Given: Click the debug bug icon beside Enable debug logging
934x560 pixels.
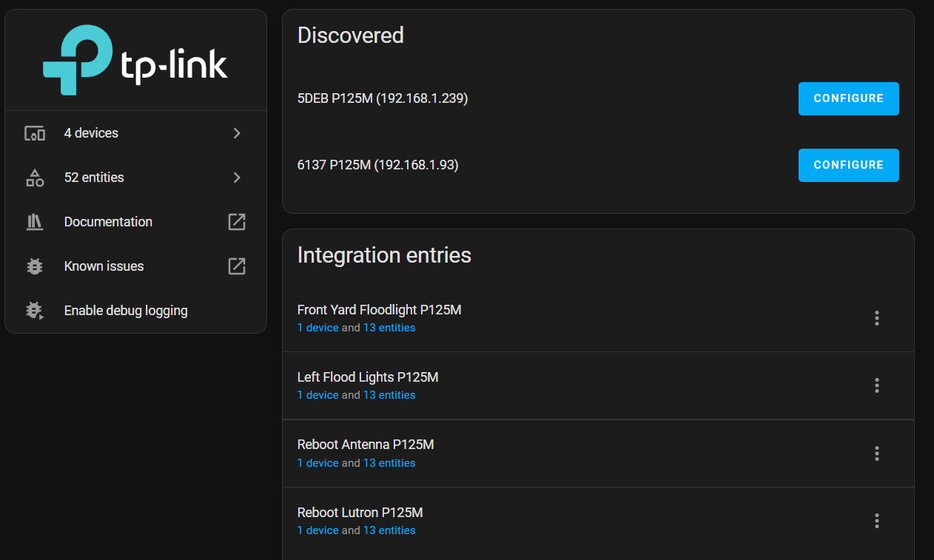Looking at the screenshot, I should 34,311.
